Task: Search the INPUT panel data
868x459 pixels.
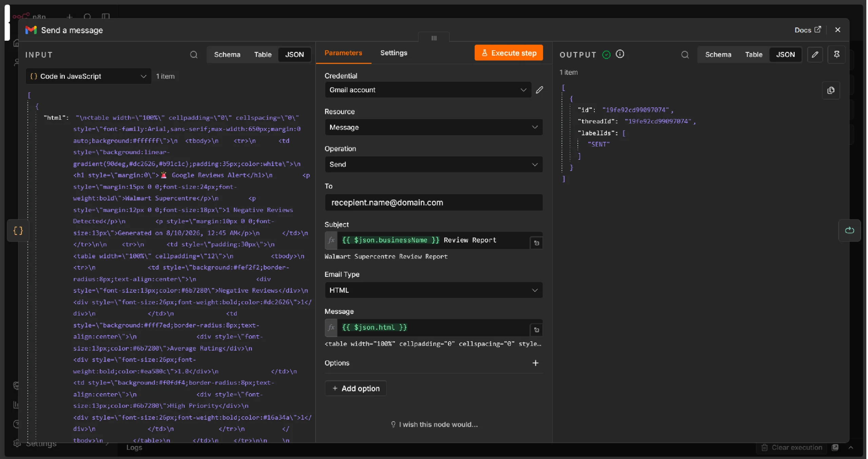Action: 194,55
